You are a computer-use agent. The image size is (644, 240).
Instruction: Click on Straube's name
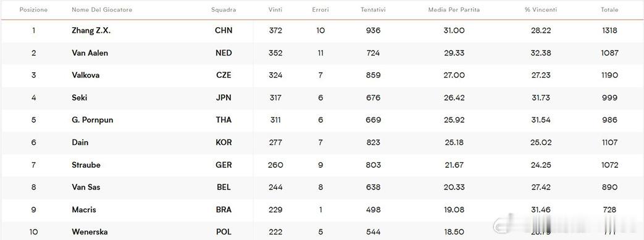pyautogui.click(x=86, y=165)
